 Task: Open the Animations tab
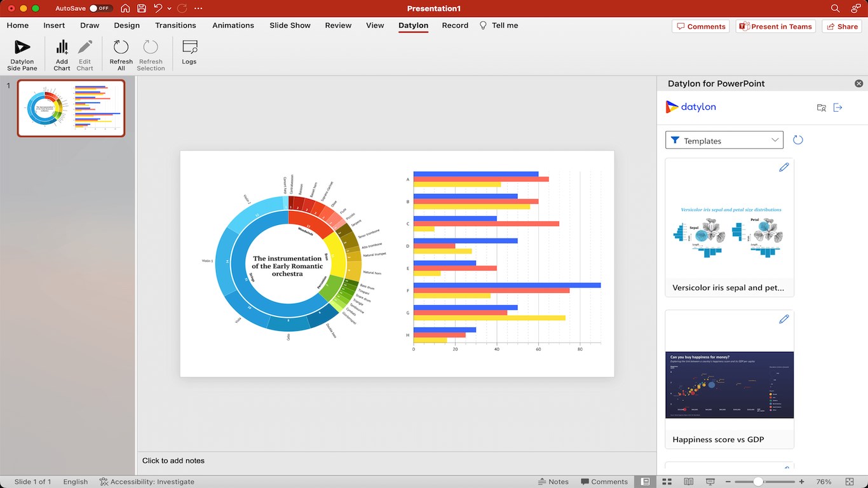(x=233, y=25)
